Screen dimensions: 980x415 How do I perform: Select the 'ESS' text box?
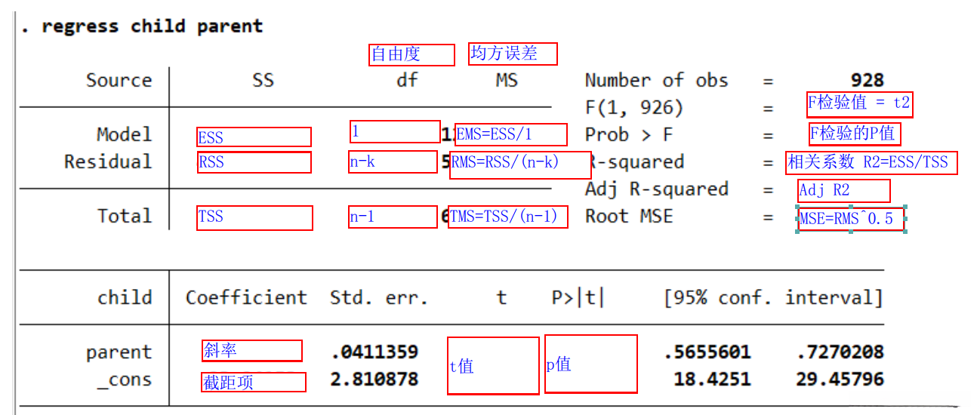254,137
